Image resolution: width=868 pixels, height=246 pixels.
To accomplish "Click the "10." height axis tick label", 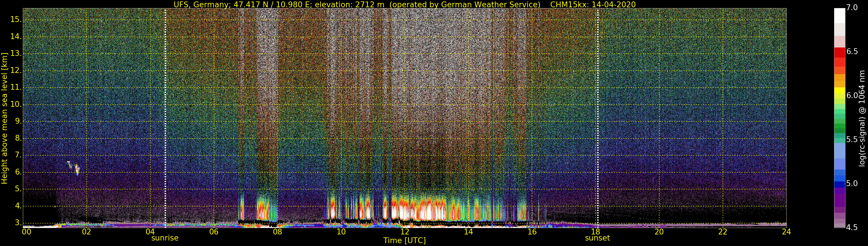I will [16, 104].
